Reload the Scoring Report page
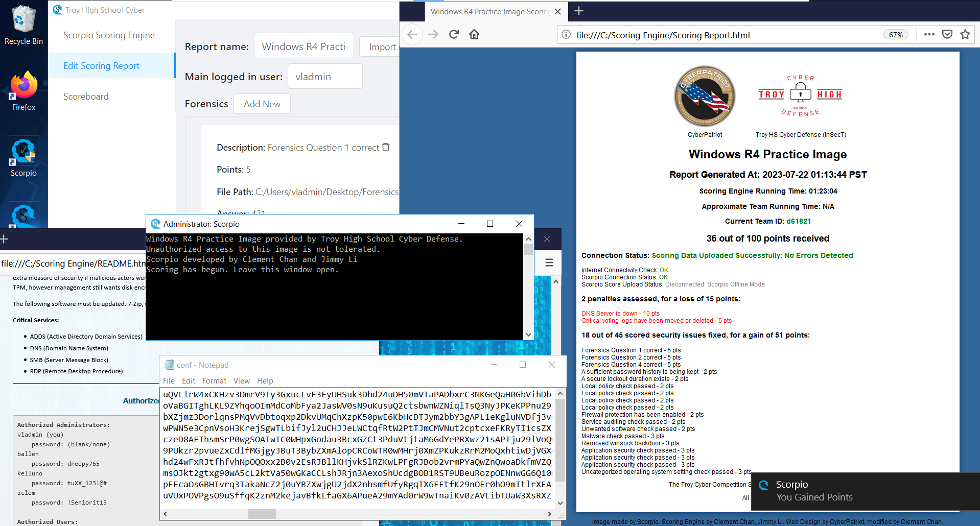Viewport: 980px width, 526px height. (x=454, y=34)
